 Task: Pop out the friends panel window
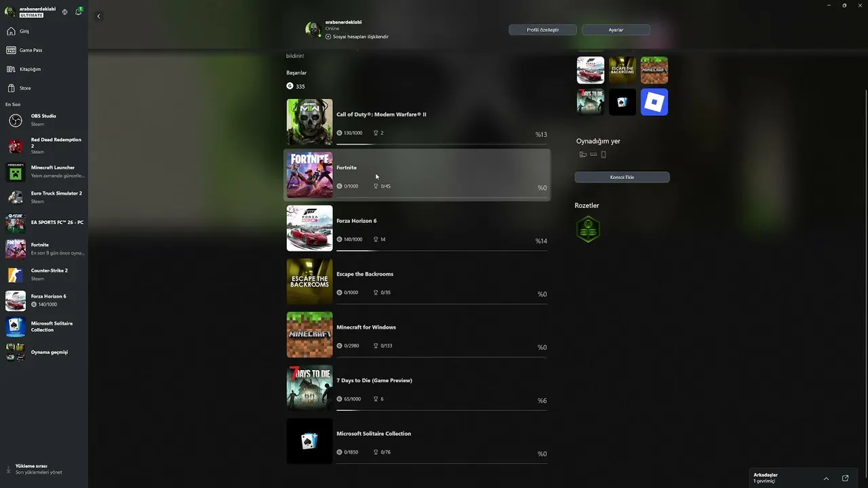845,478
